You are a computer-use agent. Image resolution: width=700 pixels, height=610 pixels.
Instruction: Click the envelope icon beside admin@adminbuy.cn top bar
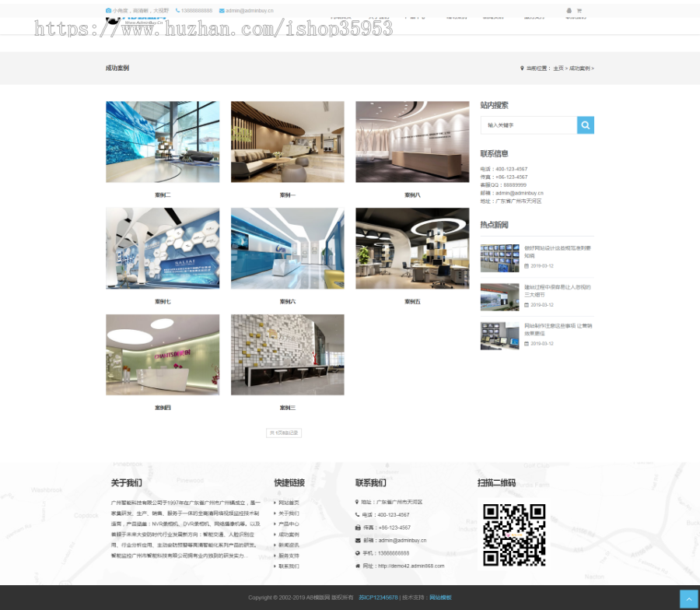(x=222, y=11)
